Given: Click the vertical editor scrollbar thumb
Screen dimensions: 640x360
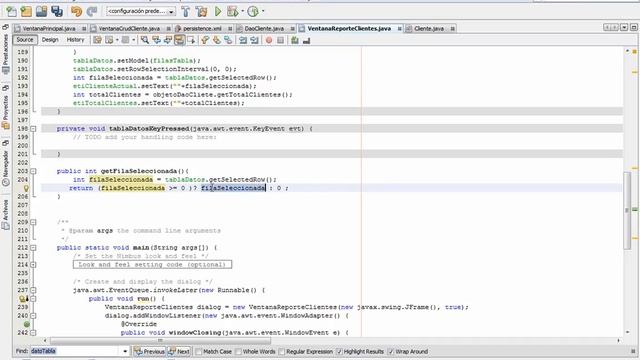Looking at the screenshot, I should point(627,211).
